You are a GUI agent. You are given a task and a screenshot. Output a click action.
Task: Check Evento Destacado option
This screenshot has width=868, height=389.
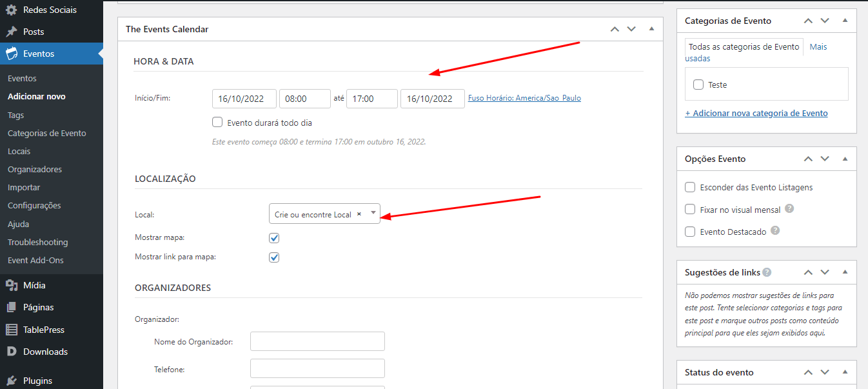[x=690, y=232]
